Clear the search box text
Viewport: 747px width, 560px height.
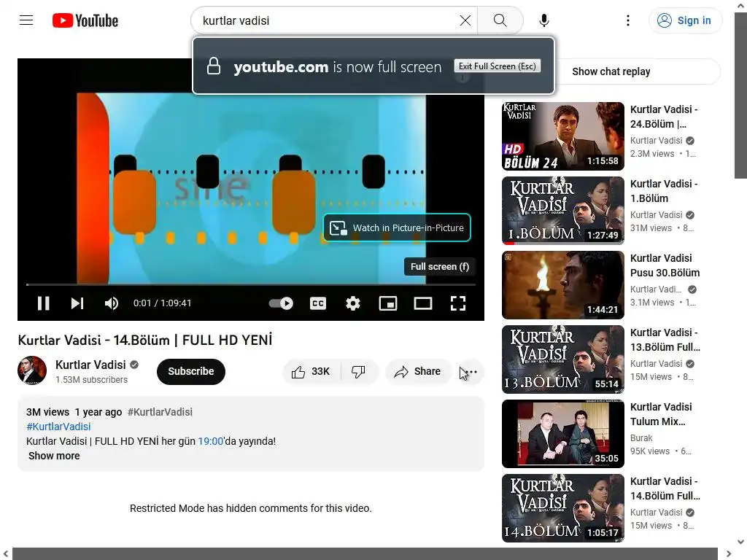tap(465, 20)
